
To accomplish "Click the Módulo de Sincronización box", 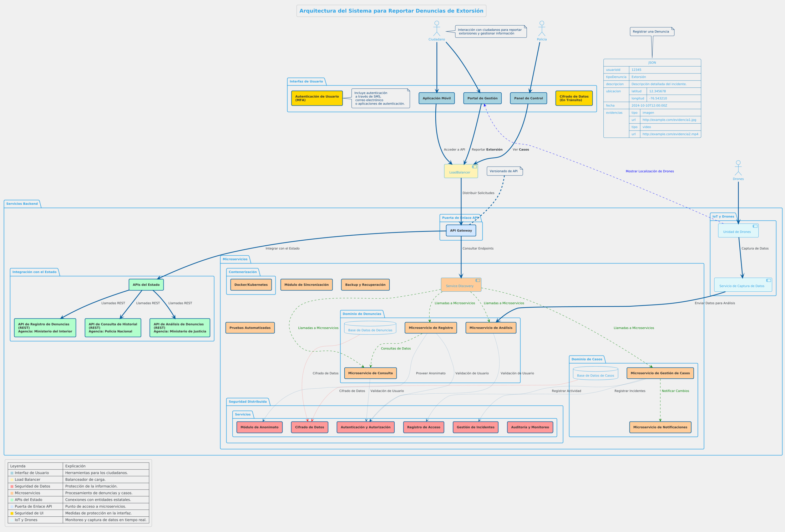I will click(x=307, y=285).
